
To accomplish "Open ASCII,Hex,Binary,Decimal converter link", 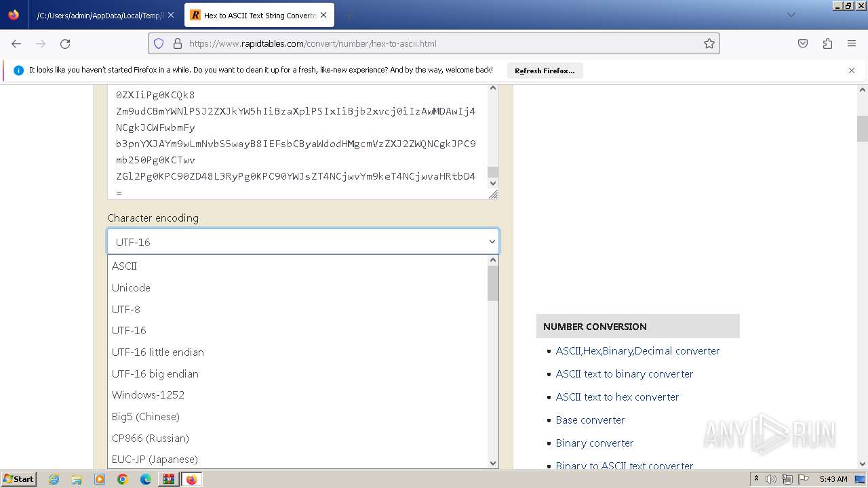I will point(637,350).
